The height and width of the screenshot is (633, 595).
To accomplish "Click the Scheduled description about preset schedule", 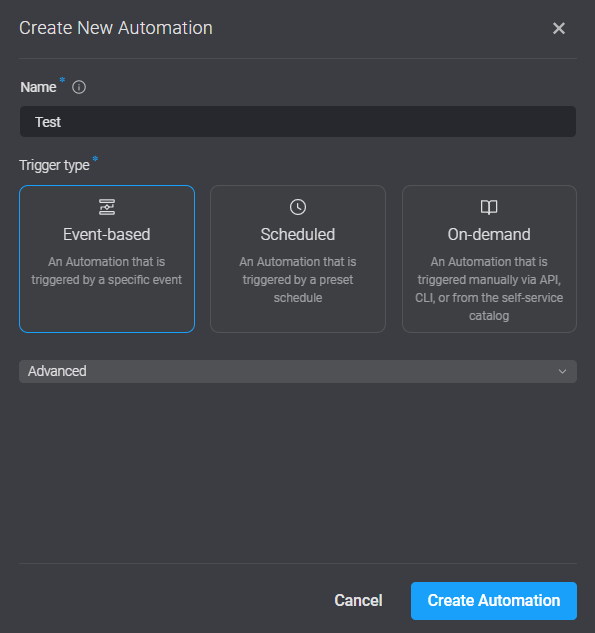I will pos(298,280).
